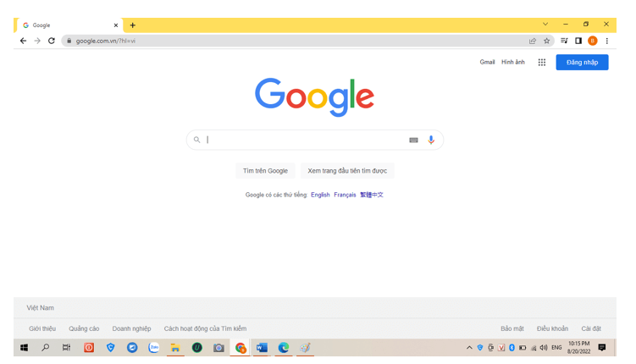Open the Chrome three-dot menu
This screenshot has height=364, width=636.
(x=607, y=41)
